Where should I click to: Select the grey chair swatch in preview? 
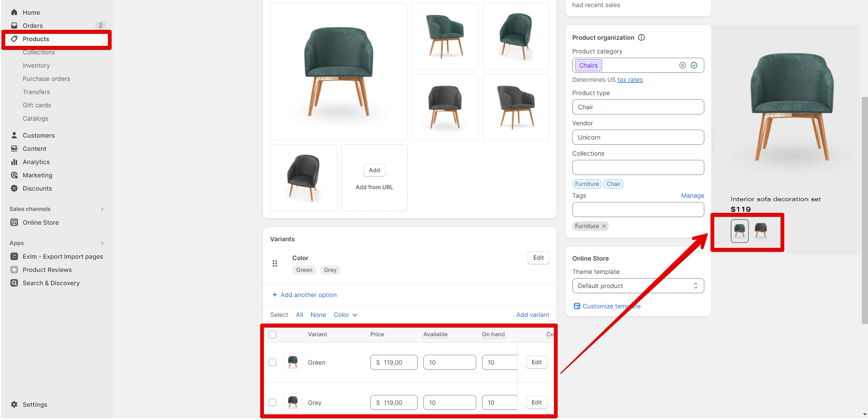click(x=761, y=231)
